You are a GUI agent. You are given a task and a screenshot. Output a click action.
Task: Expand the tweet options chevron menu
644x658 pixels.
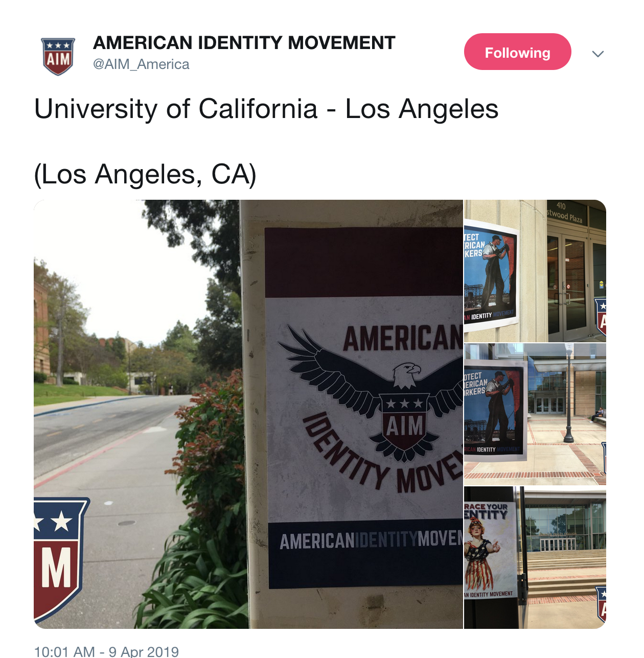coord(597,54)
